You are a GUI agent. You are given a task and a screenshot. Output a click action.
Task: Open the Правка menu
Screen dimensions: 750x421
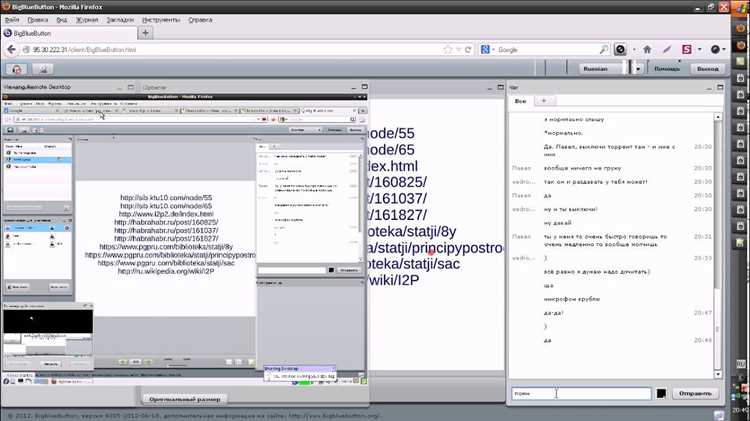tap(37, 20)
